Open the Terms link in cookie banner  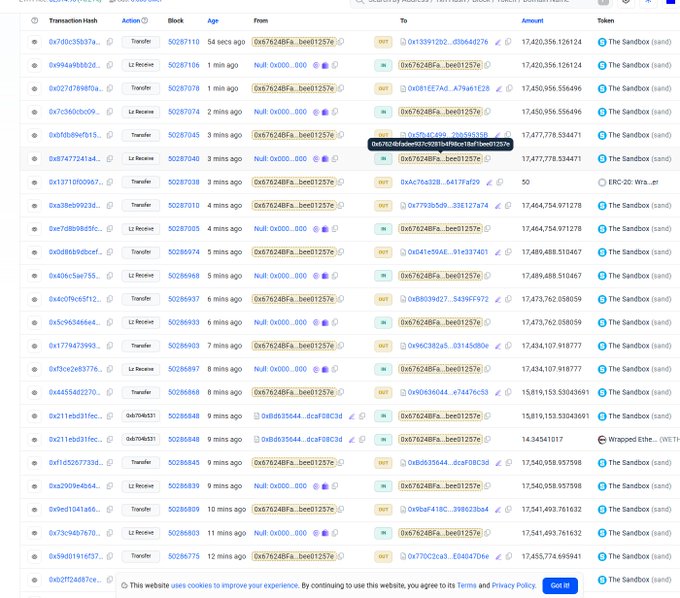coord(467,585)
